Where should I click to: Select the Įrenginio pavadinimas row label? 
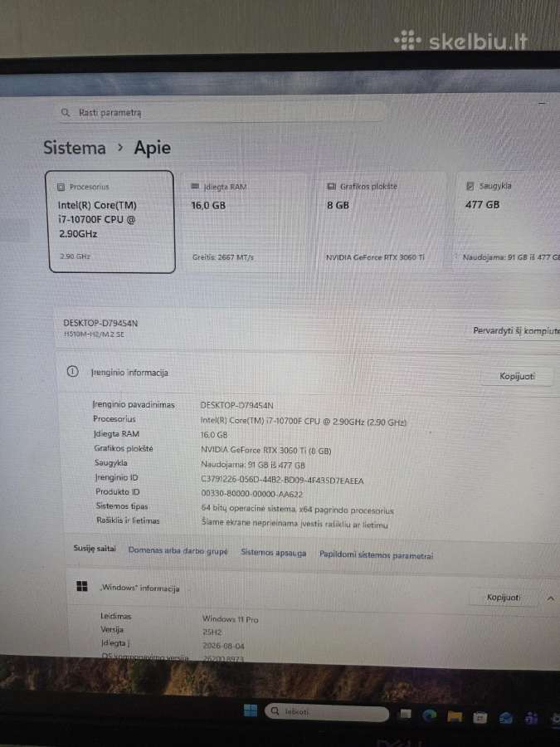(x=134, y=404)
